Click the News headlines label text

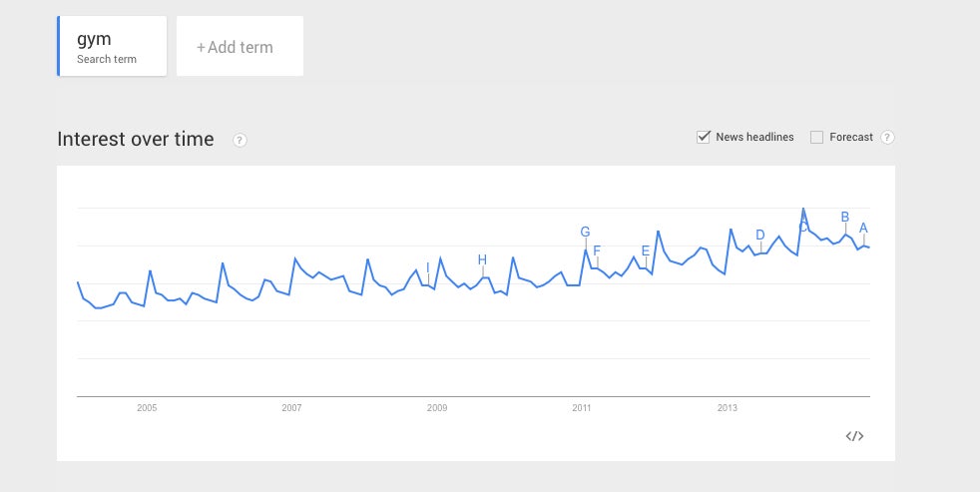pos(755,137)
